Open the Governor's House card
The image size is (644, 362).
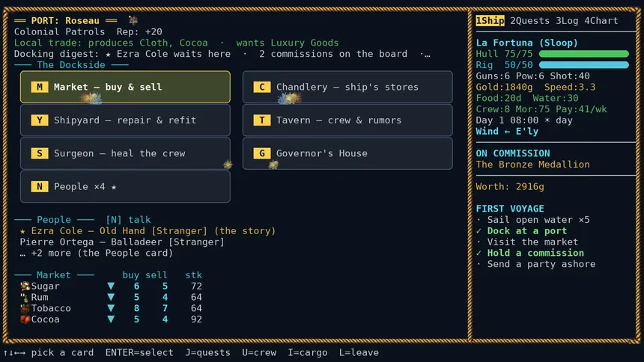click(347, 153)
